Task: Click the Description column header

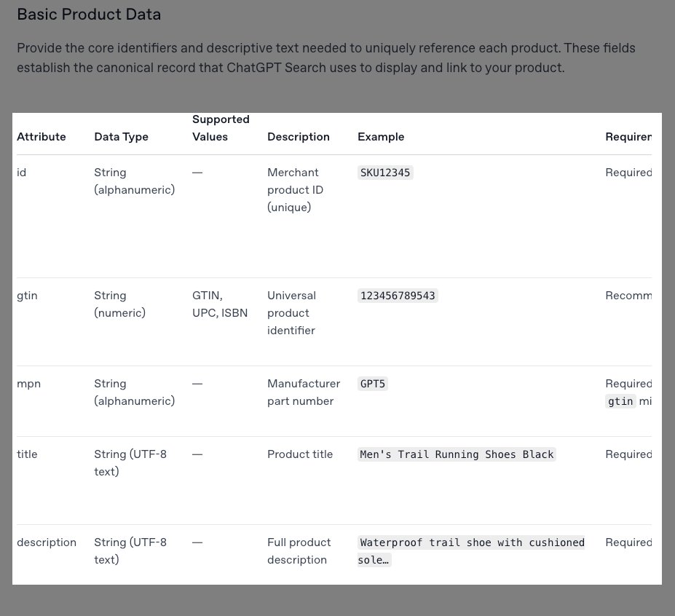Action: click(299, 137)
